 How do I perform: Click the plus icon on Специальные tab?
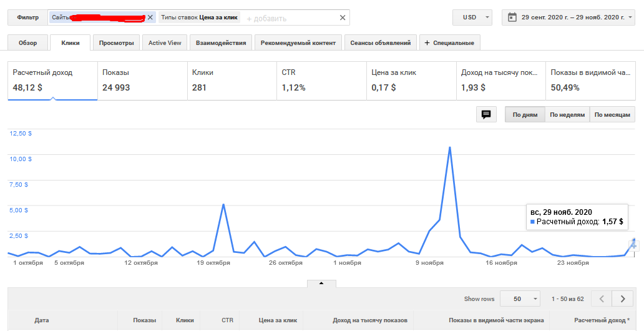pos(427,43)
